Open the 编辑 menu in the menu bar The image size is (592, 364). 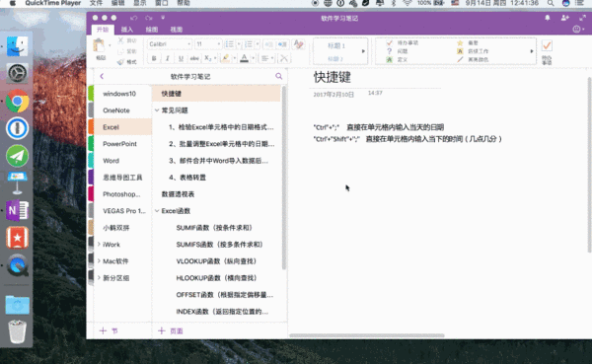pyautogui.click(x=117, y=3)
